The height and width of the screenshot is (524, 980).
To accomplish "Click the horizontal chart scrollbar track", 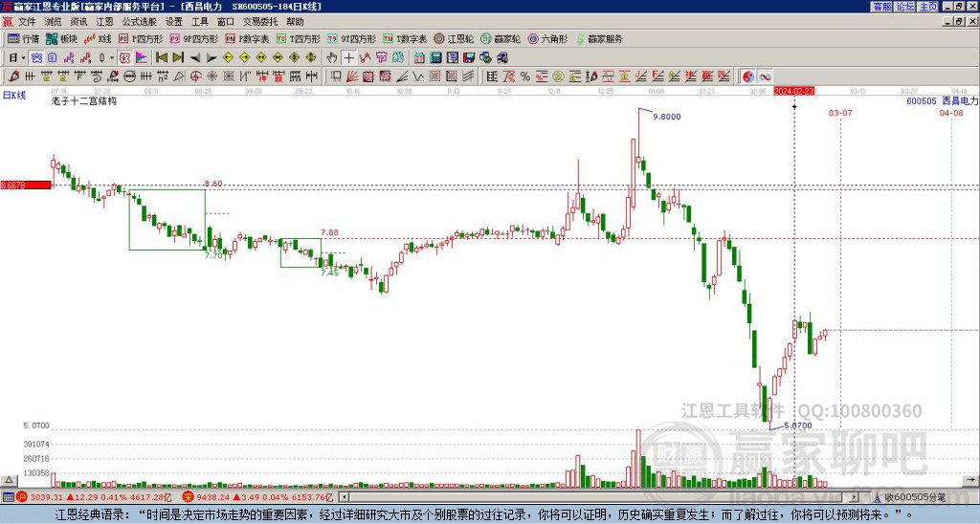I will (x=599, y=497).
